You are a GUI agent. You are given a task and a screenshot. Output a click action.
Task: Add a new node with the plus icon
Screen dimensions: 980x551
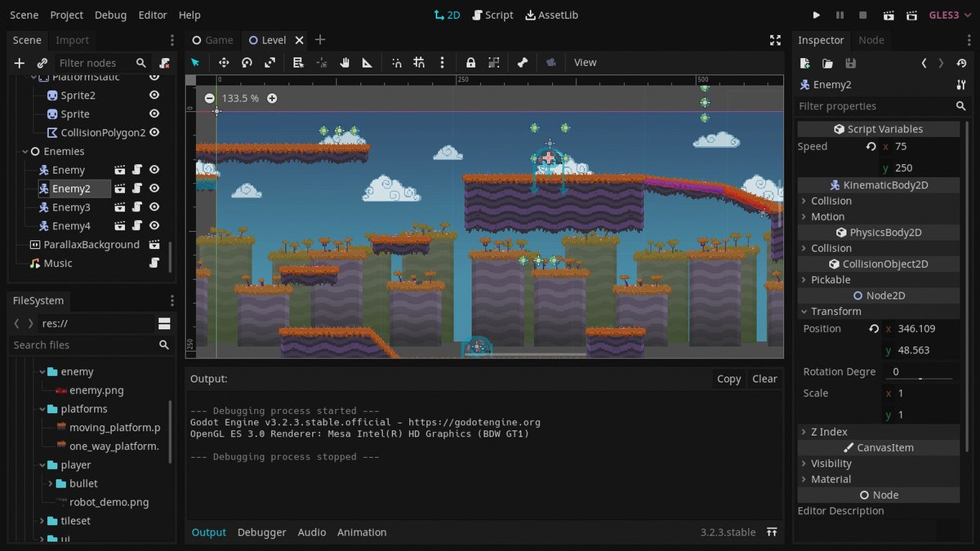tap(20, 63)
